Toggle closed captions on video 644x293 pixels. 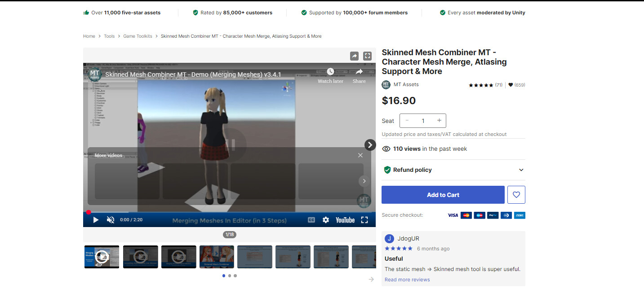click(311, 220)
